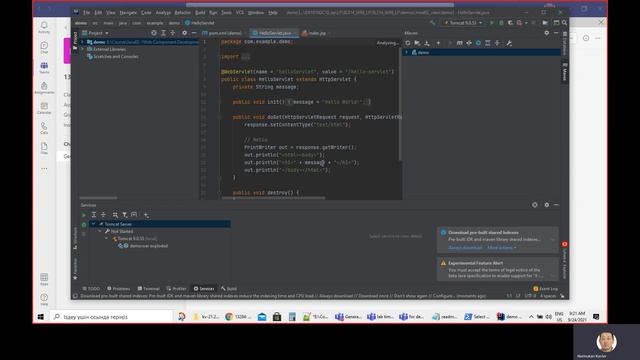Expand all in the Services toolbar
640x360 pixels.
click(x=93, y=215)
